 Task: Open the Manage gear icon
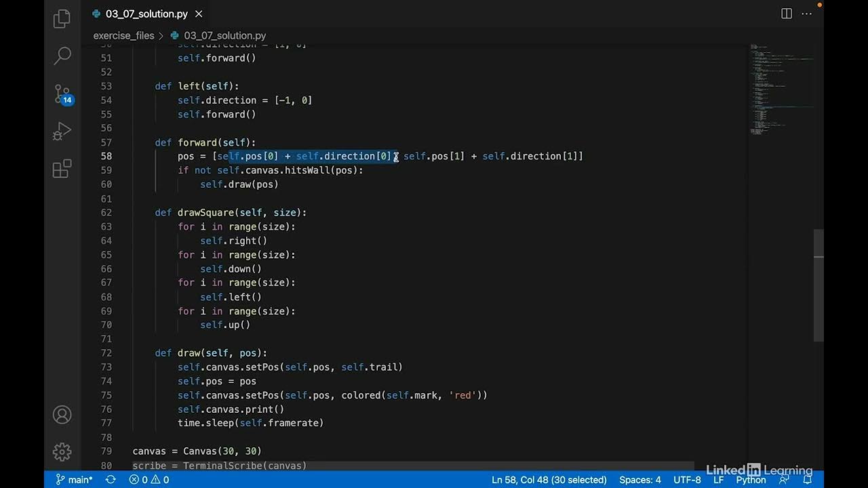pyautogui.click(x=62, y=451)
